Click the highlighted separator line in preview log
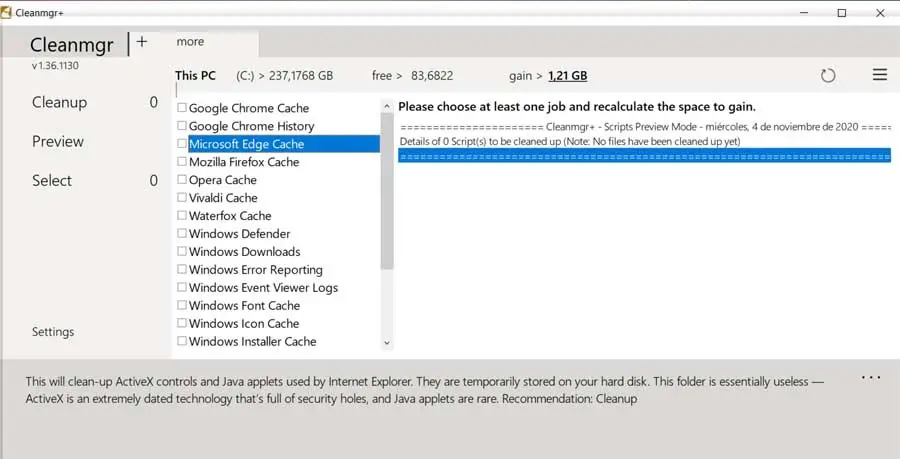Image resolution: width=900 pixels, height=459 pixels. (x=645, y=156)
